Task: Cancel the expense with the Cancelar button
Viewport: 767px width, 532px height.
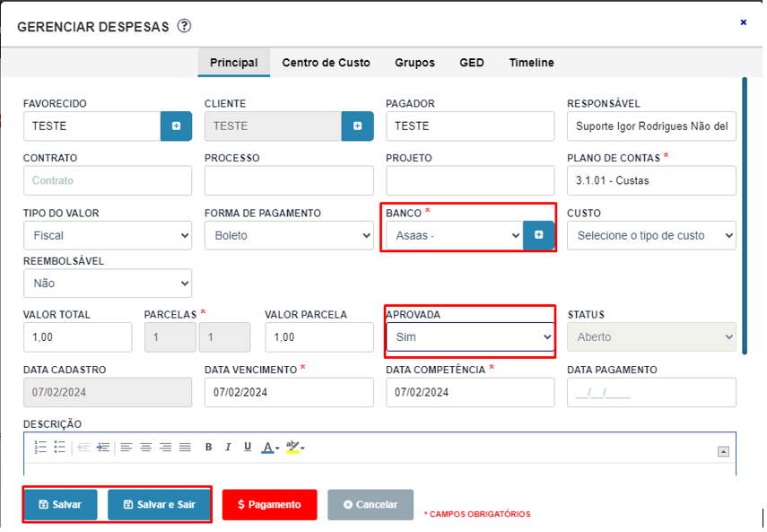Action: coord(370,504)
